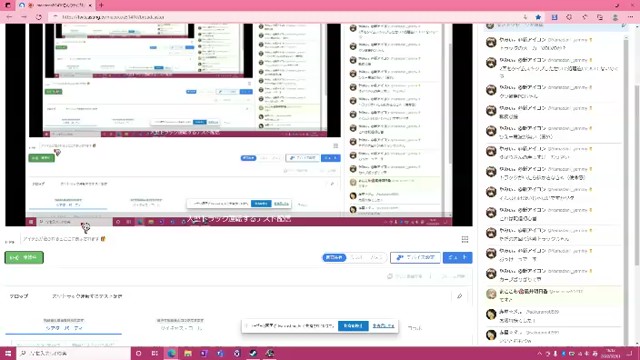Click the blue button in the notification popup

353,326
